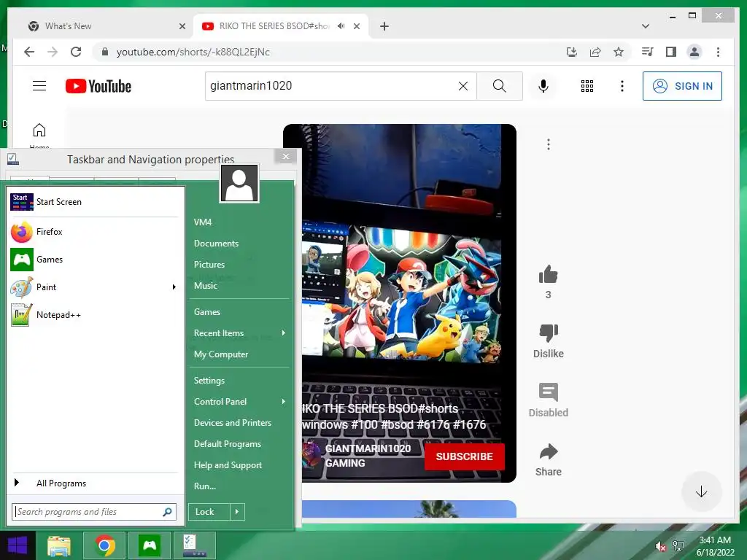
Task: Open the install app icon in address bar
Action: (572, 52)
